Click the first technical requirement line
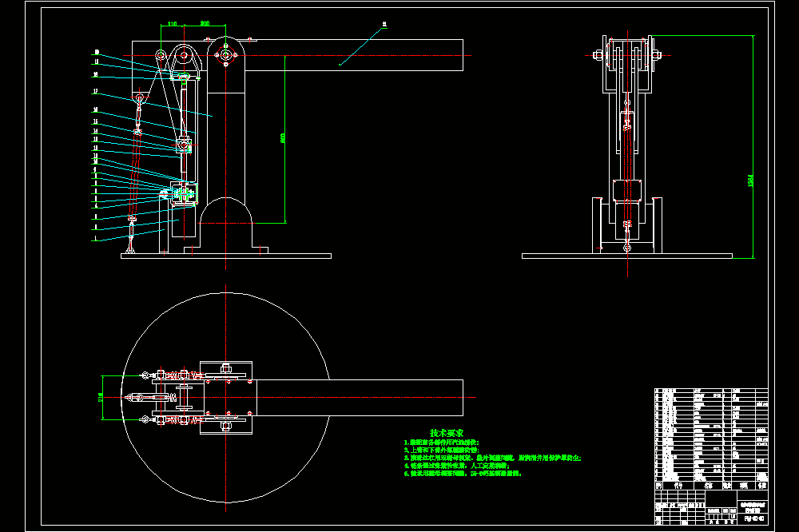This screenshot has width=799, height=532. [x=441, y=443]
